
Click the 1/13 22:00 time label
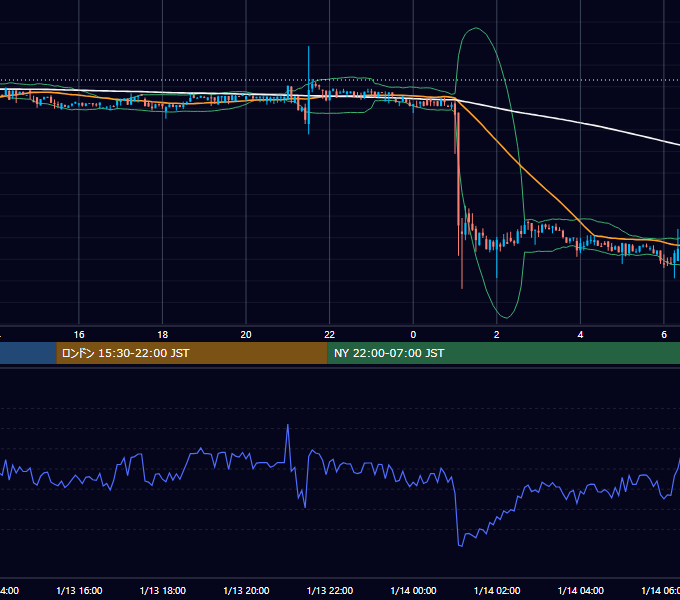click(x=330, y=590)
